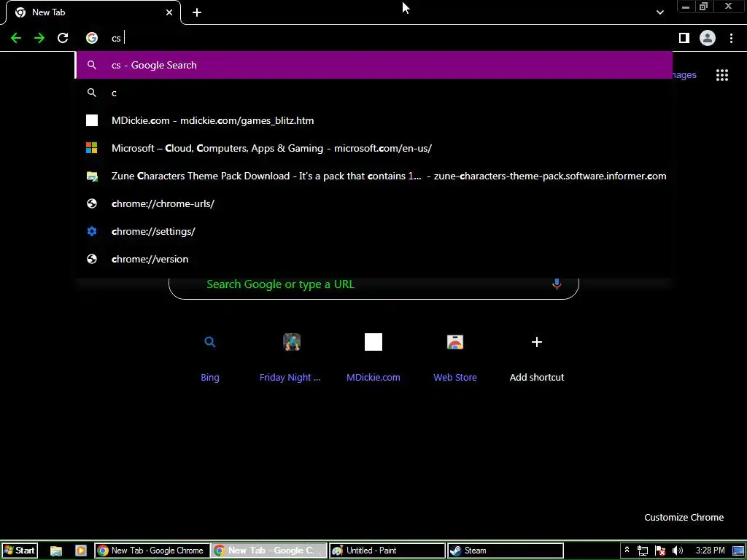
Task: Click the Zune suggestion's favicon icon
Action: [92, 176]
